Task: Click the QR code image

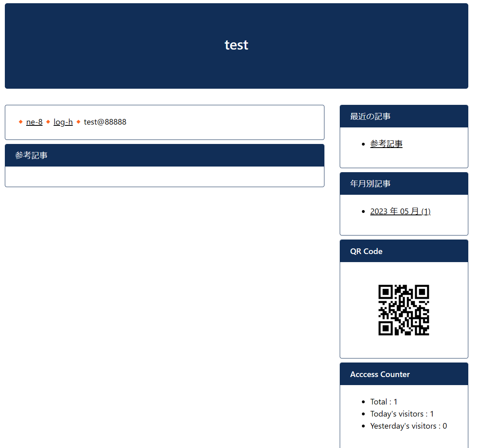Action: (x=403, y=310)
